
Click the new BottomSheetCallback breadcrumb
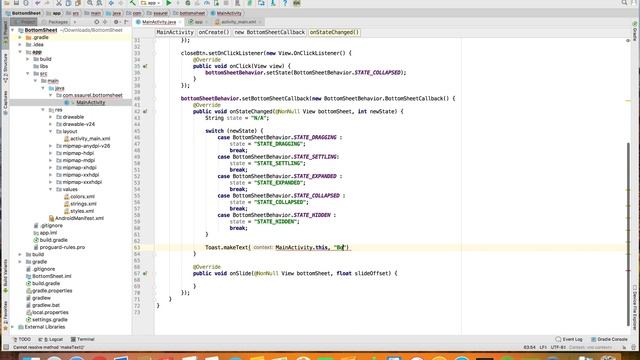pyautogui.click(x=269, y=32)
